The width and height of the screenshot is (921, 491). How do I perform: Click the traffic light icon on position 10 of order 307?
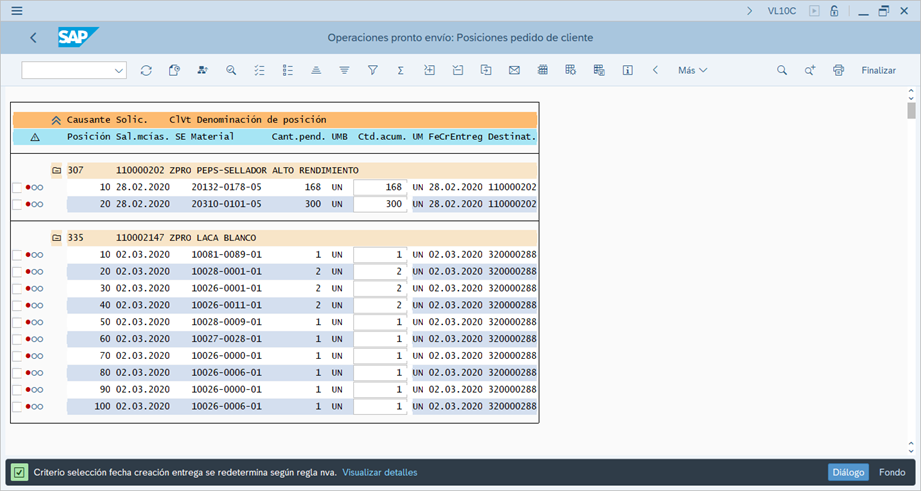(x=35, y=187)
